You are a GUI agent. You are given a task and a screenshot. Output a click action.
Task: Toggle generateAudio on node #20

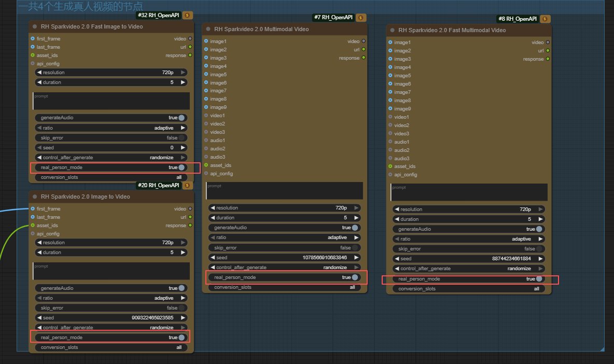coord(111,288)
